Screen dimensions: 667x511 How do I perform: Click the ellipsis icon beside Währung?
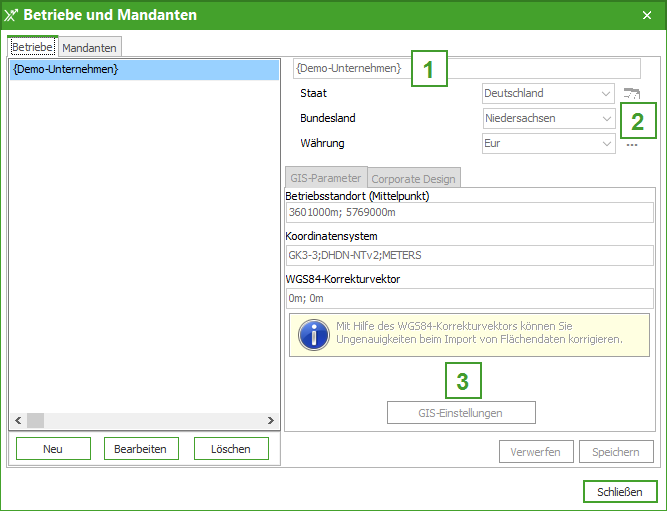[631, 144]
